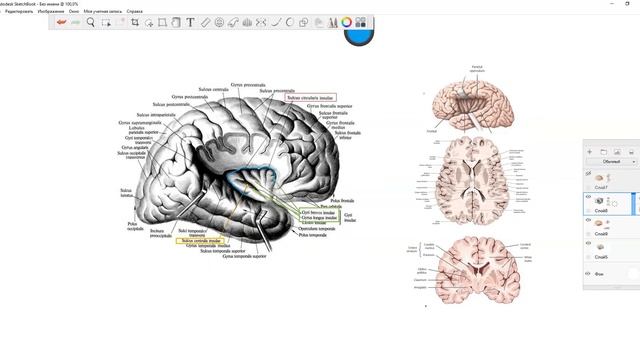This screenshot has width=640, height=360.
Task: Select the Text tool
Action: click(190, 22)
